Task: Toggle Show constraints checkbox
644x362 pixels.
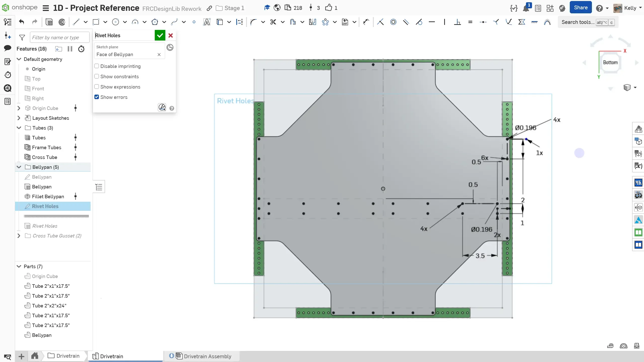Action: pos(97,76)
